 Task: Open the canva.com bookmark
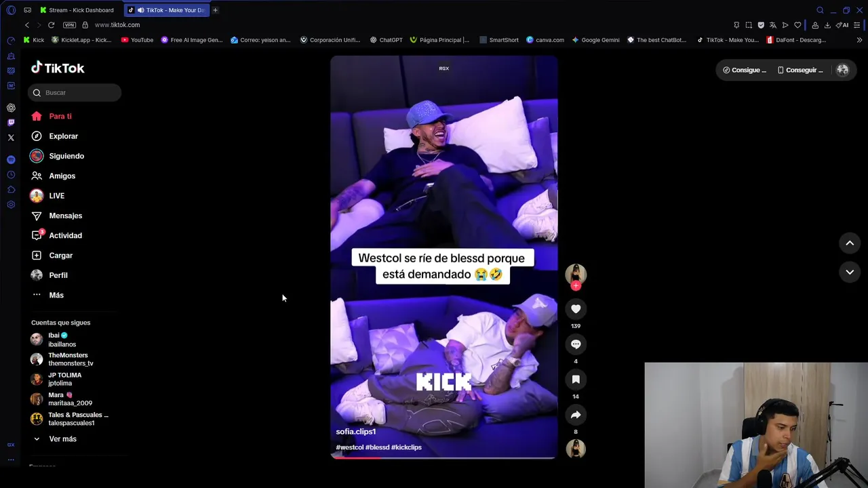(x=545, y=40)
